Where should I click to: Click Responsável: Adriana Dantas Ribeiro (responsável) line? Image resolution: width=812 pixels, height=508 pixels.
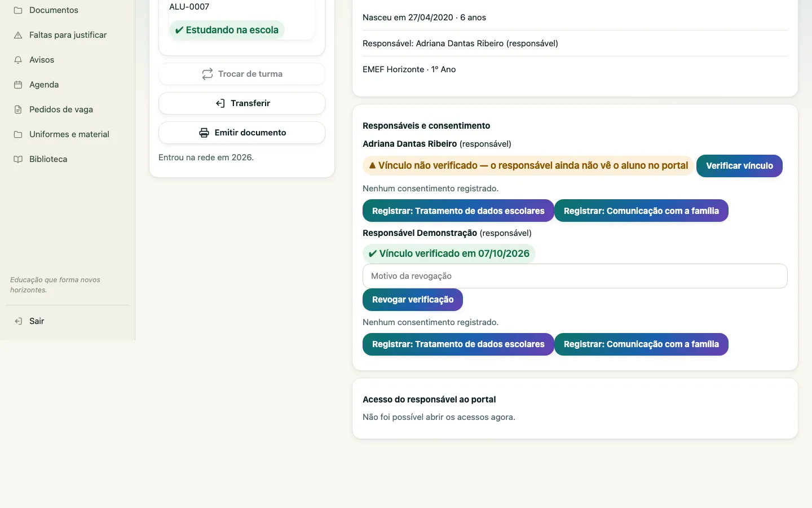(460, 43)
